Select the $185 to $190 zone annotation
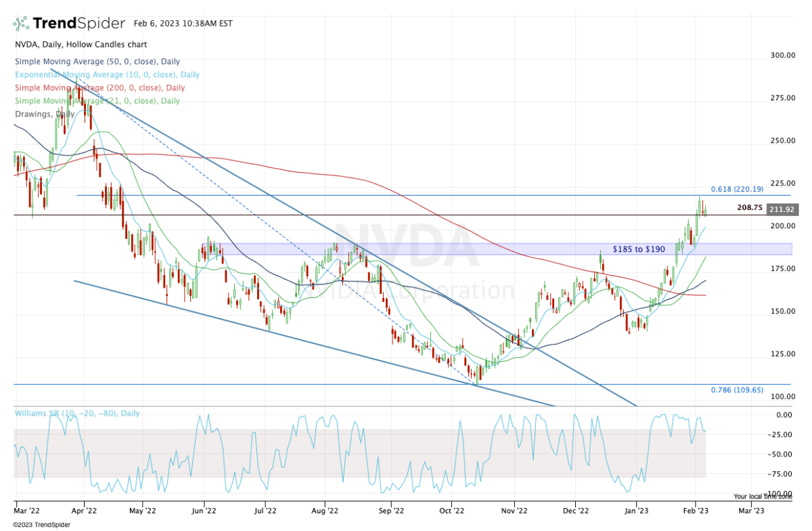The width and height of the screenshot is (812, 531). point(639,249)
